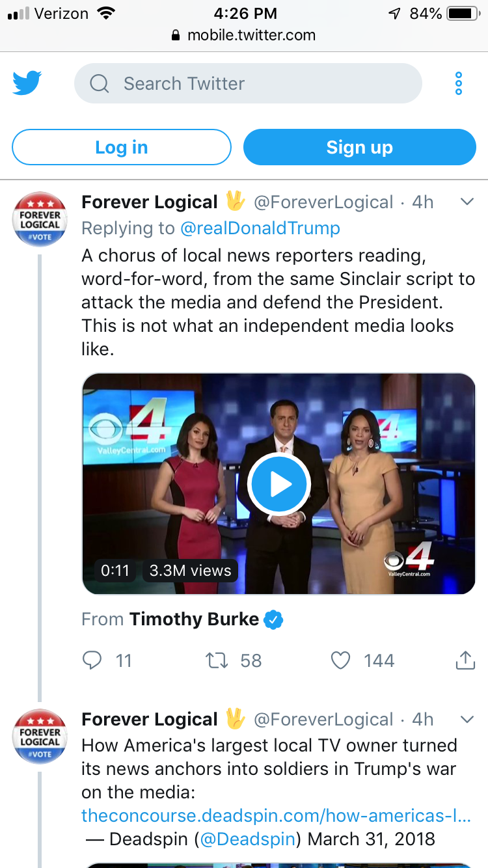Open the theconcourse.deadspin.com article link
488x868 pixels.
click(x=276, y=815)
